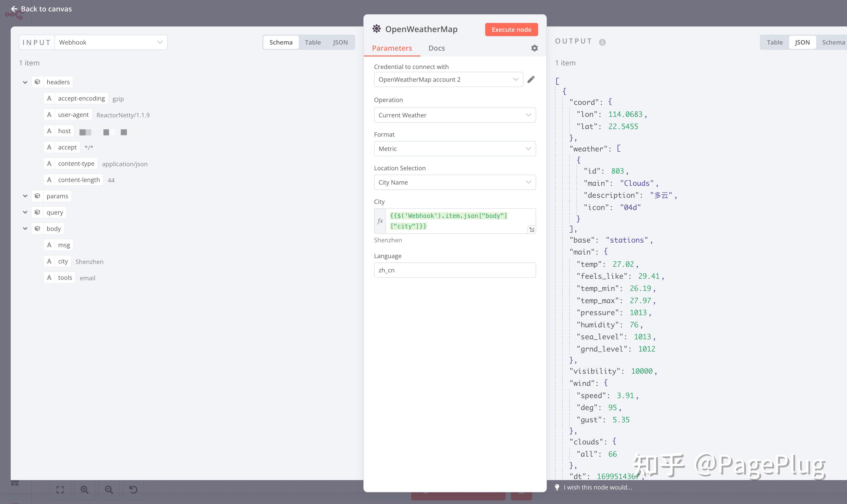
Task: Fit workflow to view
Action: [x=60, y=490]
